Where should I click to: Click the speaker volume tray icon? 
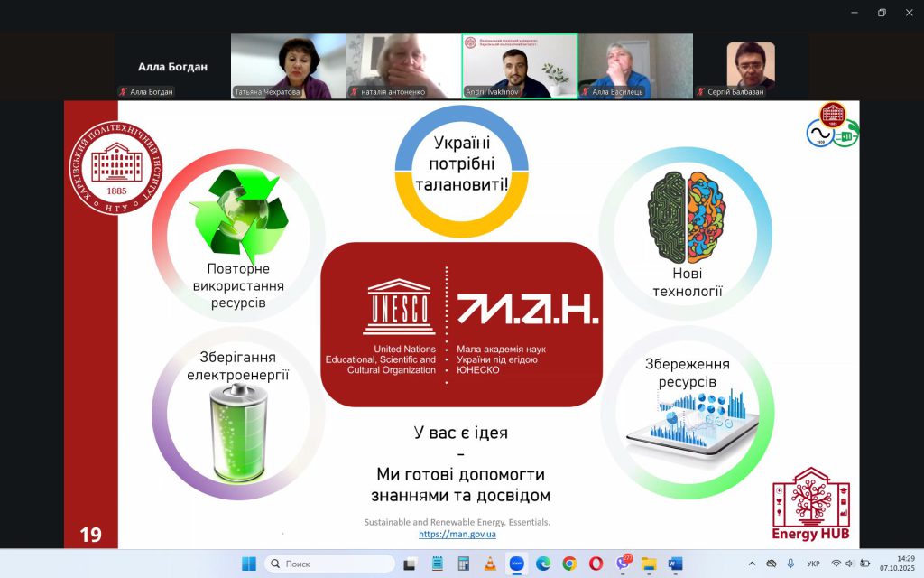coord(850,564)
